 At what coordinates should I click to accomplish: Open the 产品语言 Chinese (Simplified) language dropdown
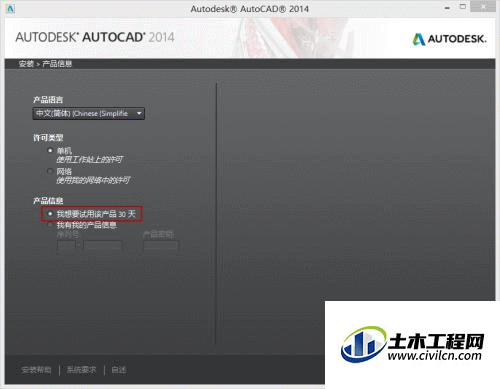(88, 114)
